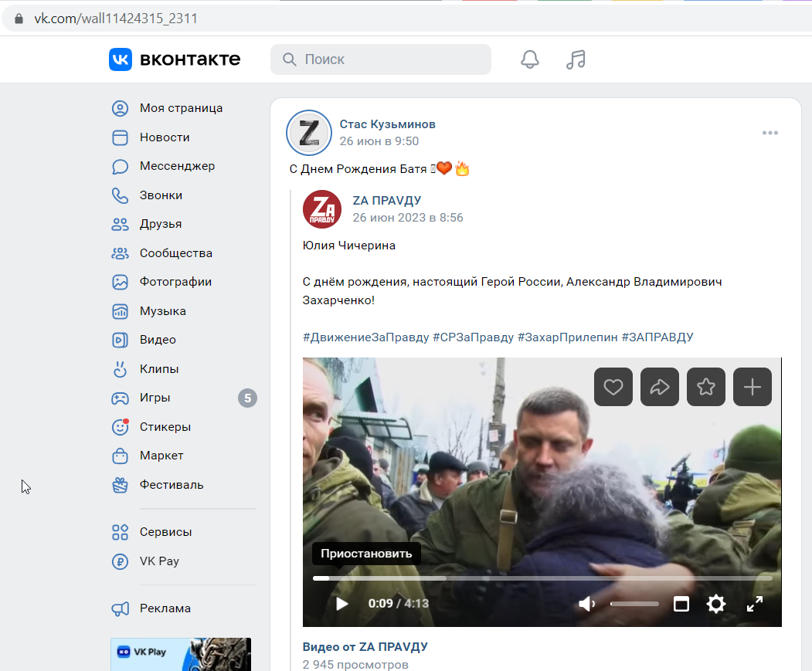Mute the video via speaker icon
The height and width of the screenshot is (671, 812).
pyautogui.click(x=586, y=604)
